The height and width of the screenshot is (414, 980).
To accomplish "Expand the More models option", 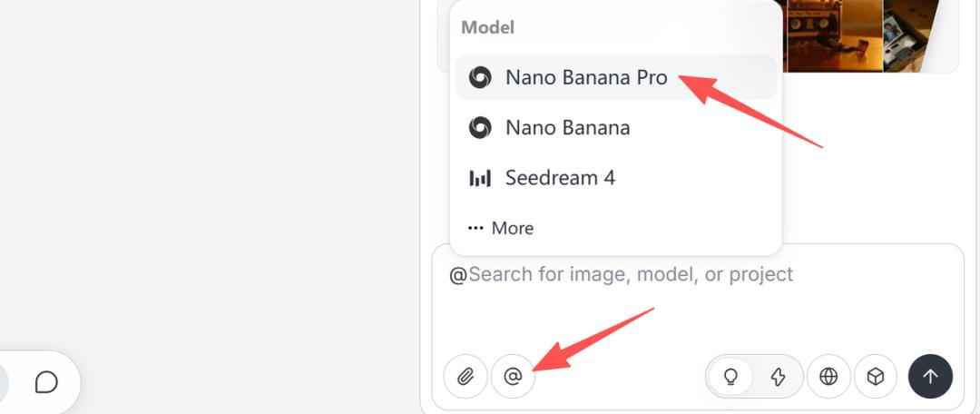I will (x=501, y=228).
